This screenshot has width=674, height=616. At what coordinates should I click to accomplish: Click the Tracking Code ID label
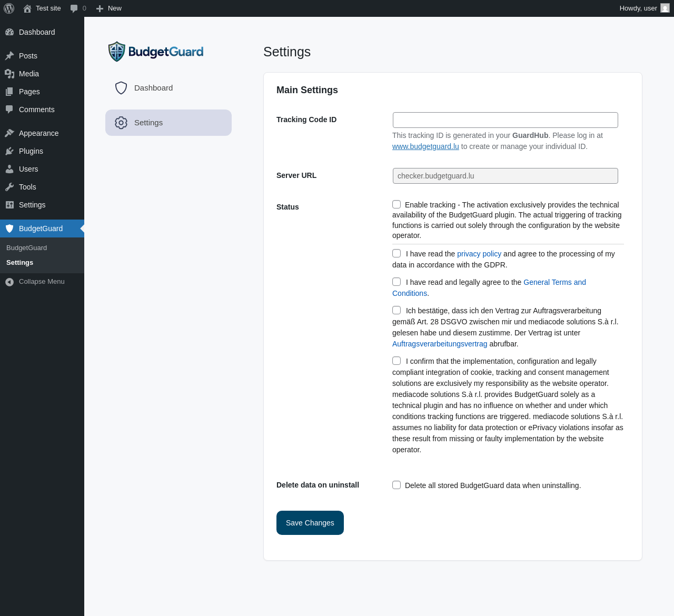click(x=306, y=120)
